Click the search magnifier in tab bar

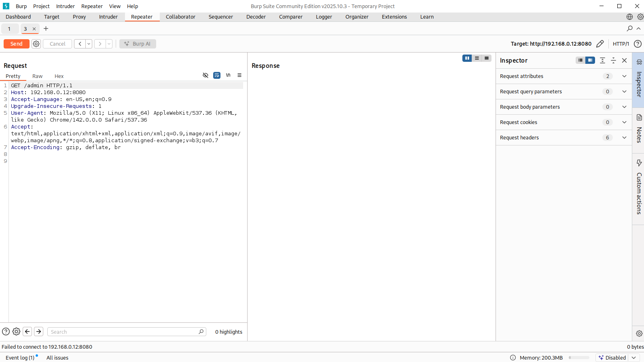click(629, 29)
